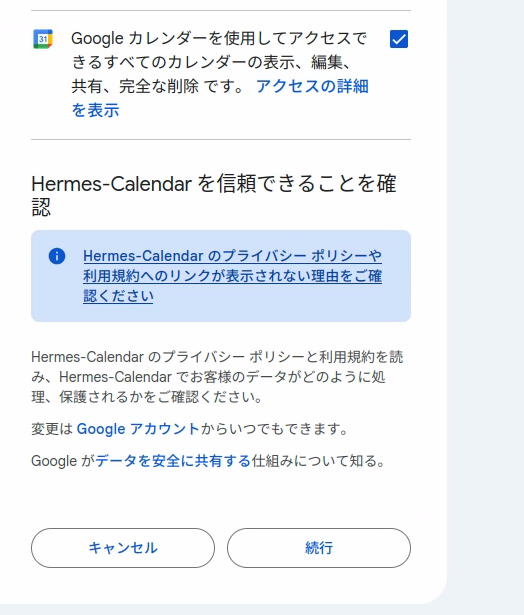Click the blue info banner background
This screenshot has height=615, width=524.
pyautogui.click(x=221, y=276)
